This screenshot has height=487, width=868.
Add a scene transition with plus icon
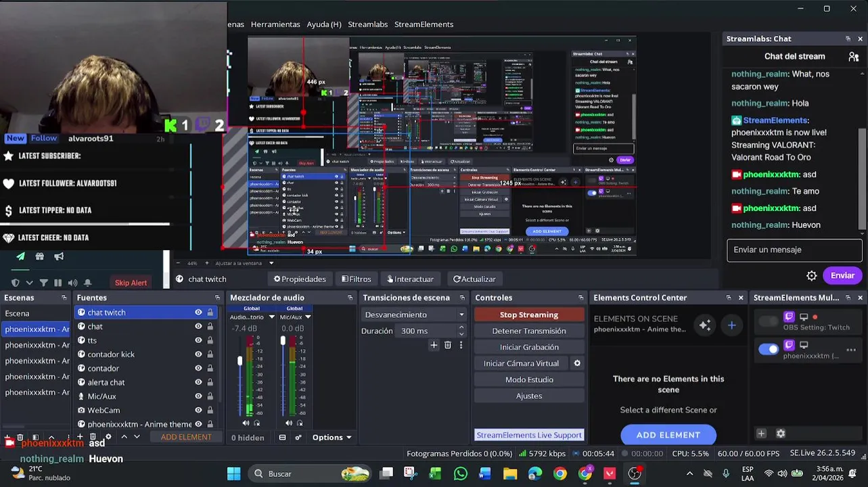(x=434, y=345)
